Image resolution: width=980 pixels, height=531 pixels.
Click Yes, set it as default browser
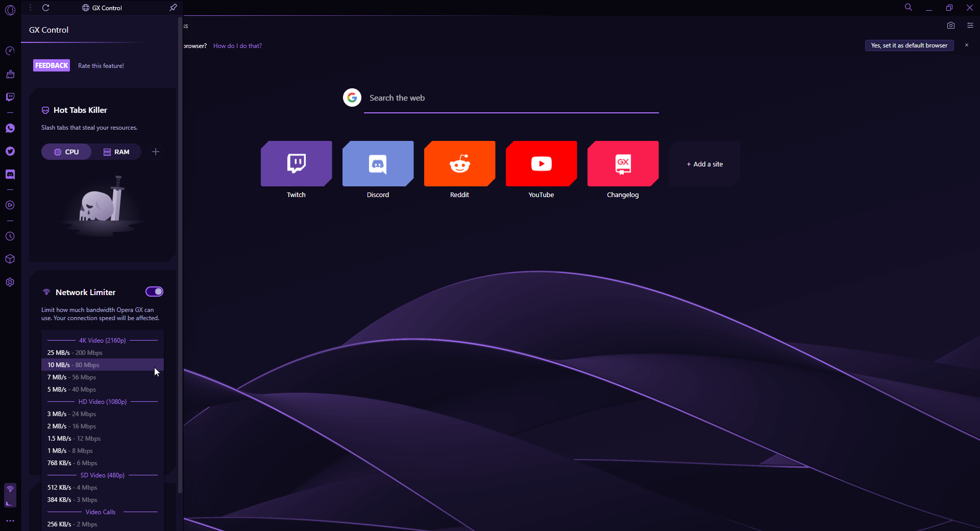909,45
